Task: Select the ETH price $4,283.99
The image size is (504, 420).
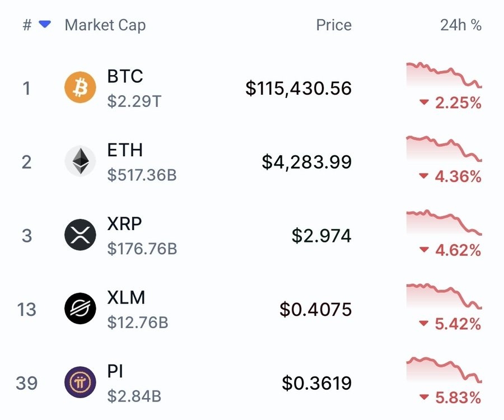Action: (x=307, y=162)
